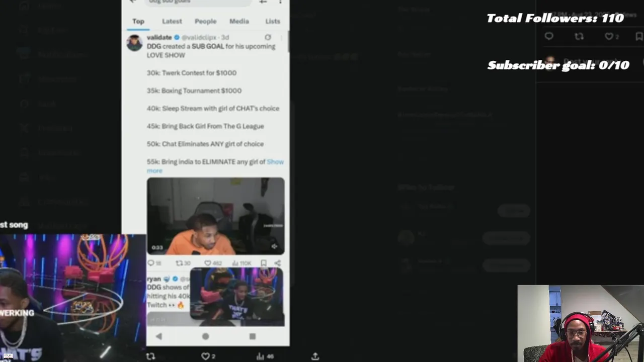
Task: Click the validate username
Action: (159, 37)
